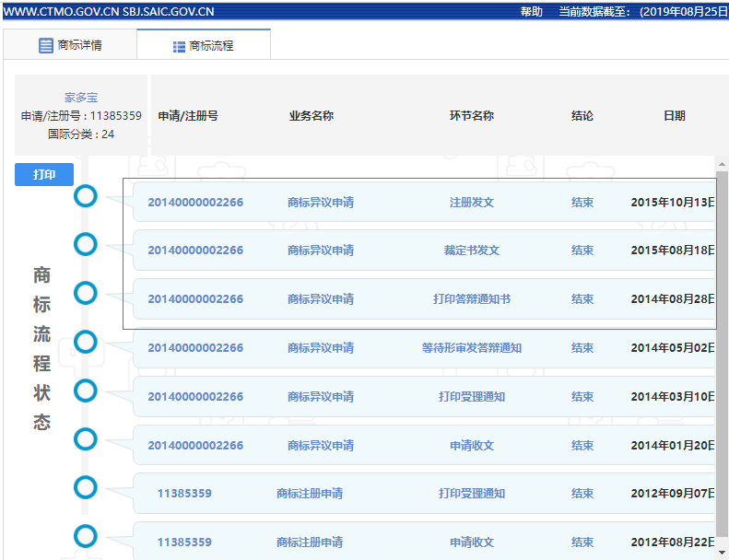
Task: Click the scrollbar up arrow
Action: (x=722, y=164)
